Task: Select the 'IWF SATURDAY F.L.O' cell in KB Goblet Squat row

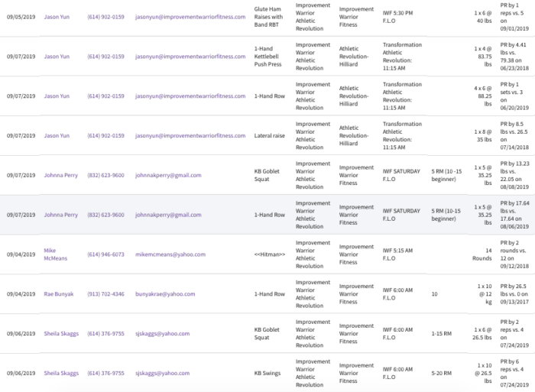Action: click(401, 175)
